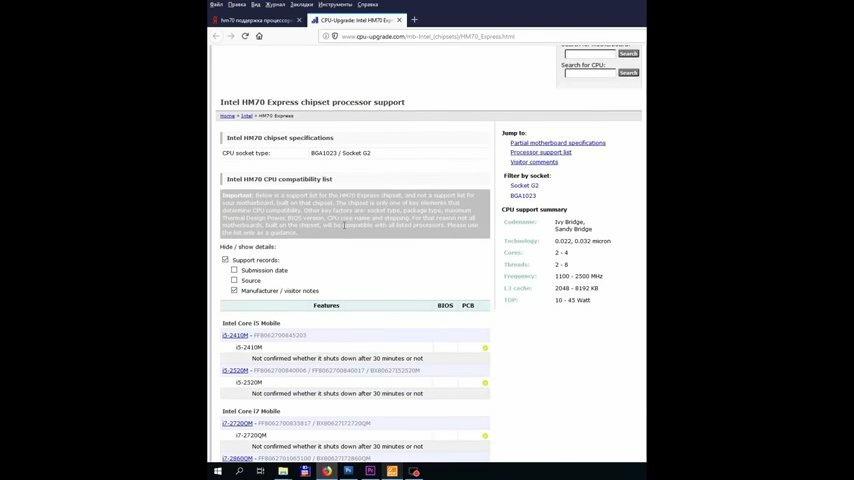The width and height of the screenshot is (854, 480).
Task: Open the Правка menu
Action: point(237,4)
